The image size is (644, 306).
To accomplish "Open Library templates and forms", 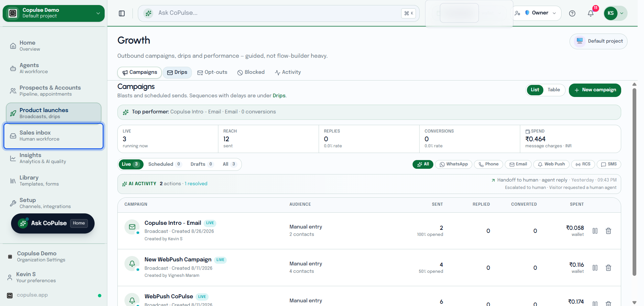I will 54,181.
